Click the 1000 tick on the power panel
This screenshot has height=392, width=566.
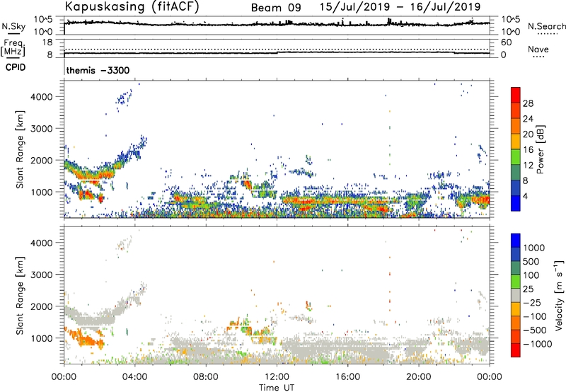(41, 192)
